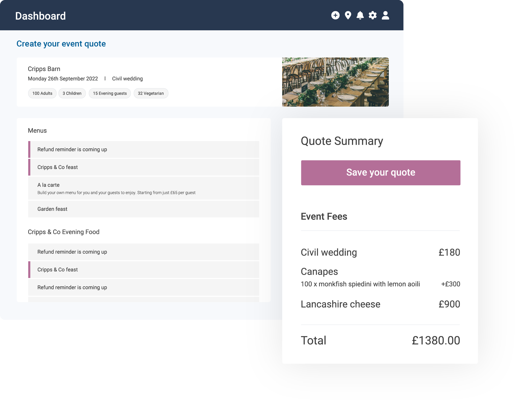This screenshot has width=532, height=417.
Task: Click the Save your quote button
Action: [x=380, y=172]
